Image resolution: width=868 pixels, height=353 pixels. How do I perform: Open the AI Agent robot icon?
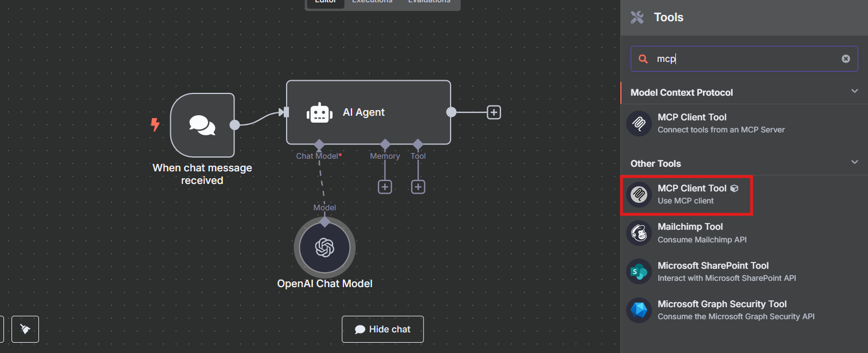pos(319,112)
